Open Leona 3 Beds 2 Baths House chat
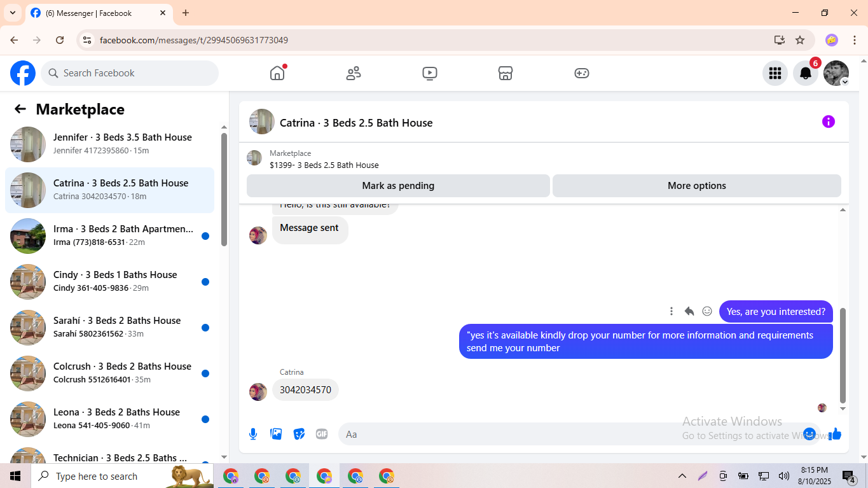 point(109,419)
